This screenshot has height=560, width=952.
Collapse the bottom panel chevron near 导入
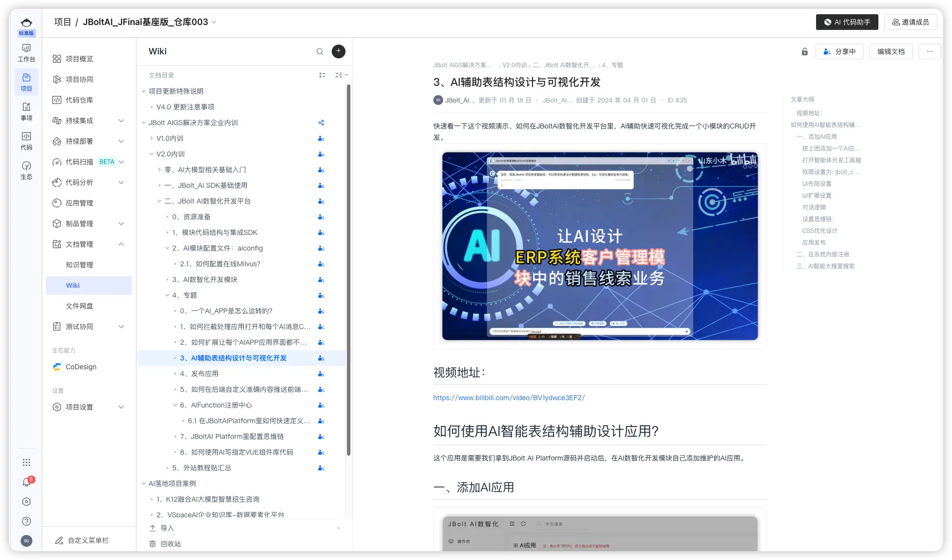point(338,528)
